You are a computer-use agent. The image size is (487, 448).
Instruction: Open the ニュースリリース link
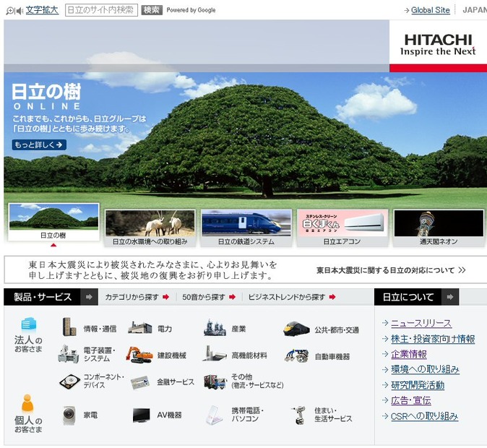(x=421, y=323)
